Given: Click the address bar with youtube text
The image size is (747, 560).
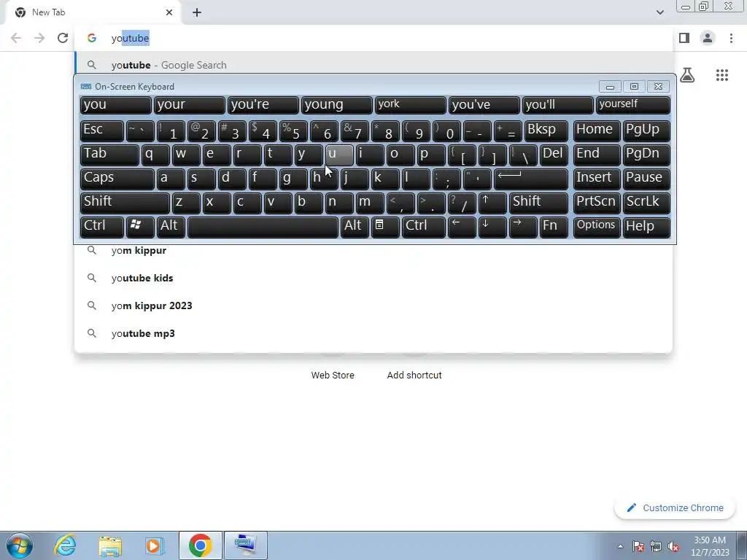Looking at the screenshot, I should pos(374,38).
